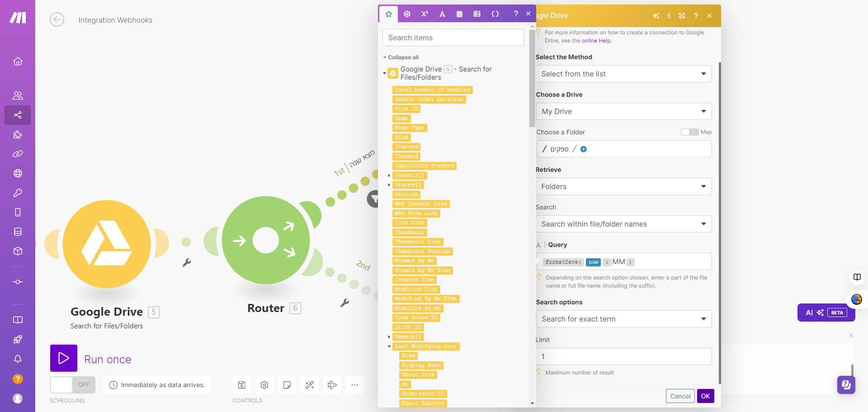Switch to the Math functions tab
The height and width of the screenshot is (412, 868).
[425, 14]
